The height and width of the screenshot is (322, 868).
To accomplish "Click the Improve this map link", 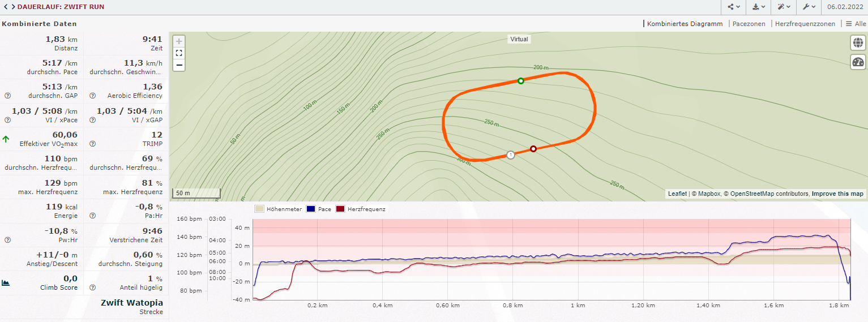I will [x=837, y=194].
